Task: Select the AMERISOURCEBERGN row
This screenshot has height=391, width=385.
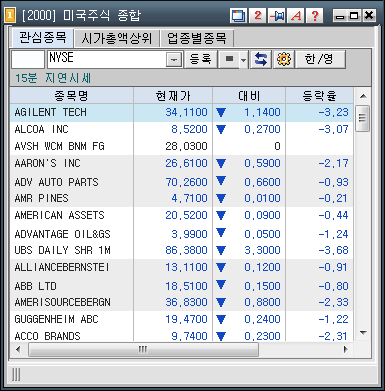Action: [x=182, y=302]
